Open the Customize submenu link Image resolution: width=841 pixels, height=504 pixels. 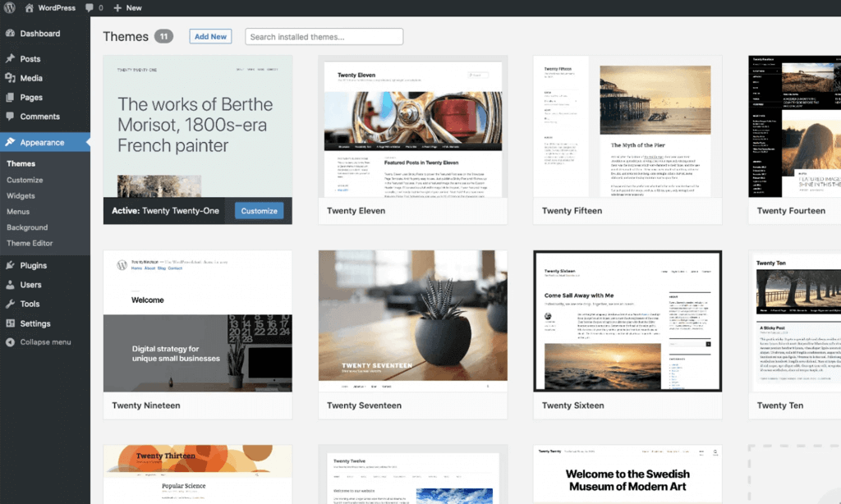coord(25,180)
